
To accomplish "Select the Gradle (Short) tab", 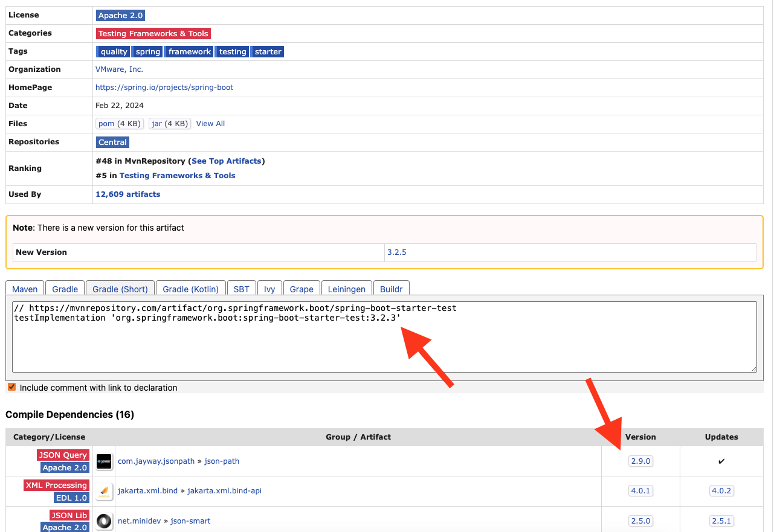I will pos(120,289).
